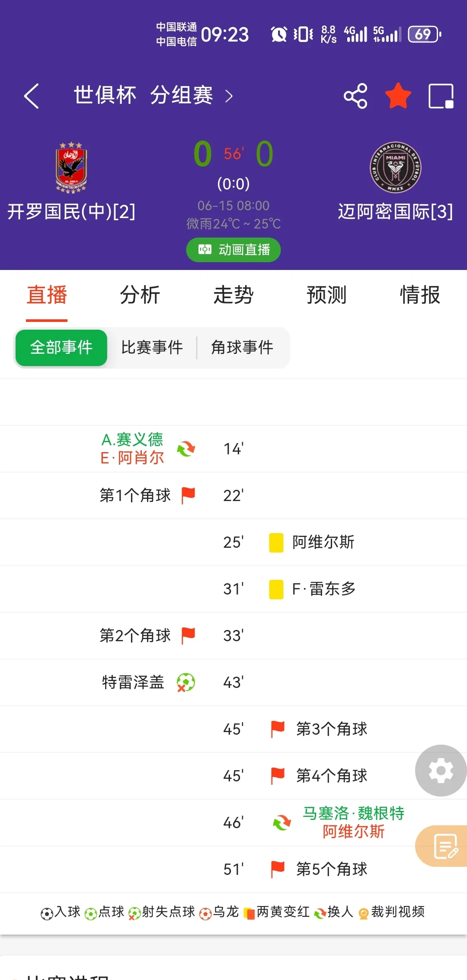Tap the favorite star icon
This screenshot has width=467, height=980.
click(398, 96)
